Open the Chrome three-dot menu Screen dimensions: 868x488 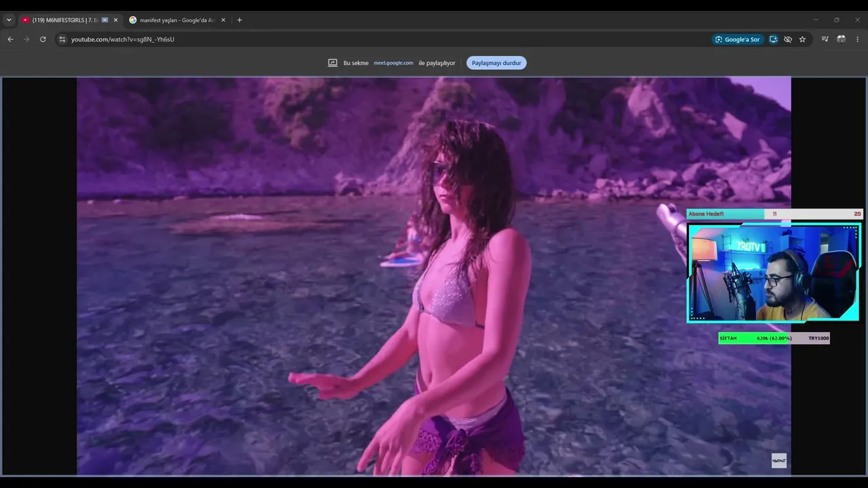click(858, 39)
